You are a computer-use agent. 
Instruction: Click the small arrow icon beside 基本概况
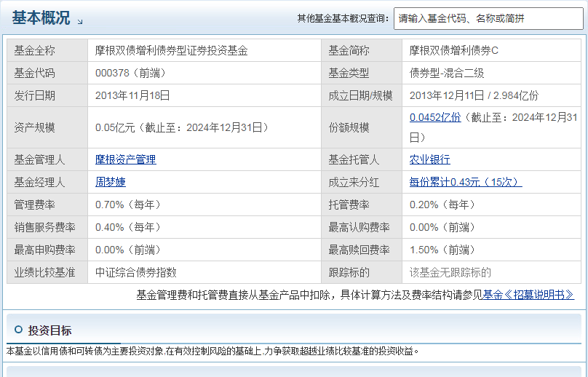click(80, 22)
